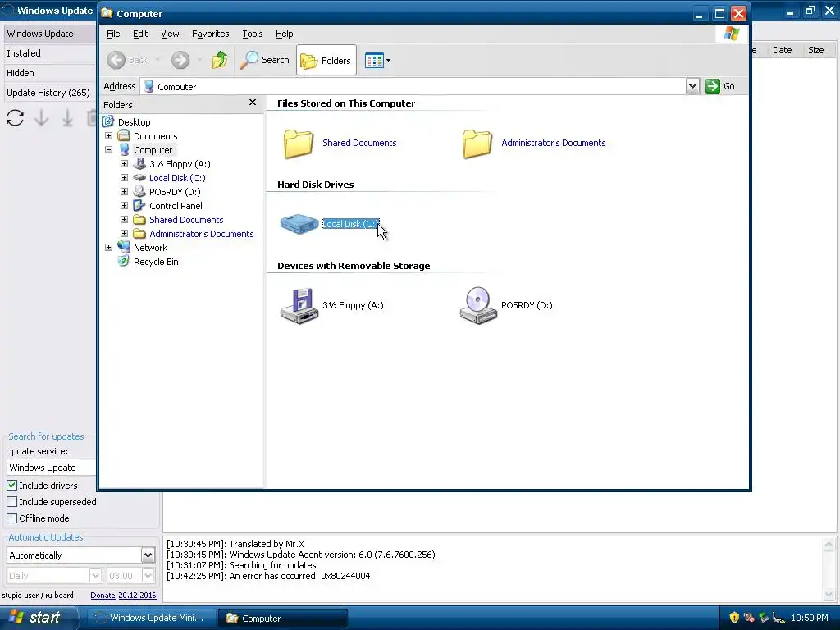The image size is (840, 630).
Task: Open the Daily schedule dropdown
Action: click(x=95, y=576)
